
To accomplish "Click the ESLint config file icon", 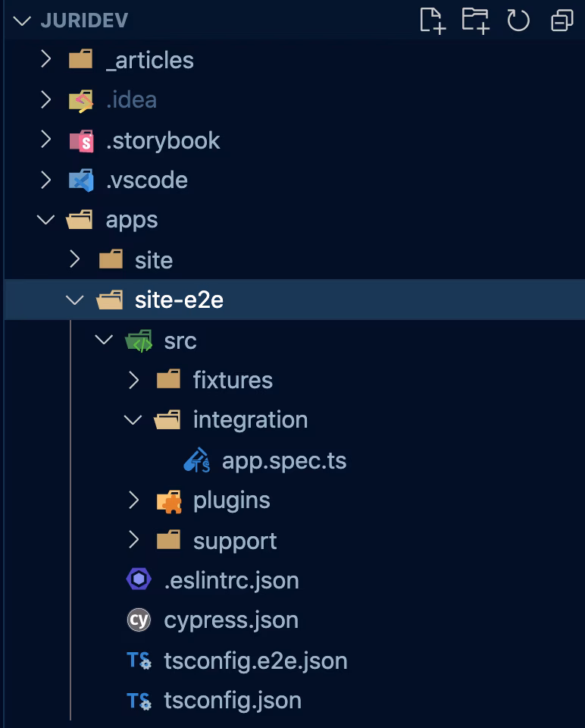I will pos(139,580).
